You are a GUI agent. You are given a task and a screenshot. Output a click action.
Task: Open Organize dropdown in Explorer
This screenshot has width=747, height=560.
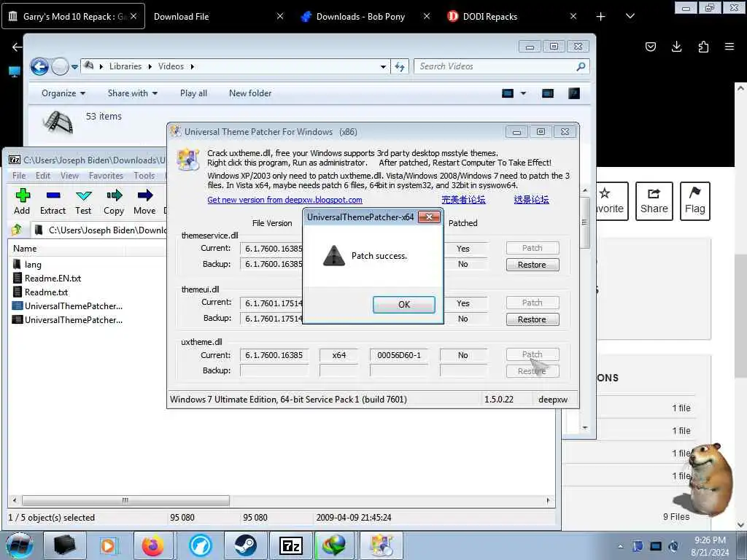pos(63,93)
